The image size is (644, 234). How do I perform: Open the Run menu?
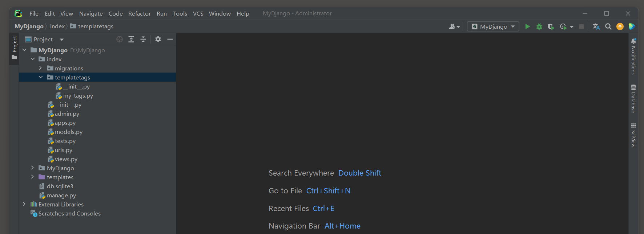point(162,13)
